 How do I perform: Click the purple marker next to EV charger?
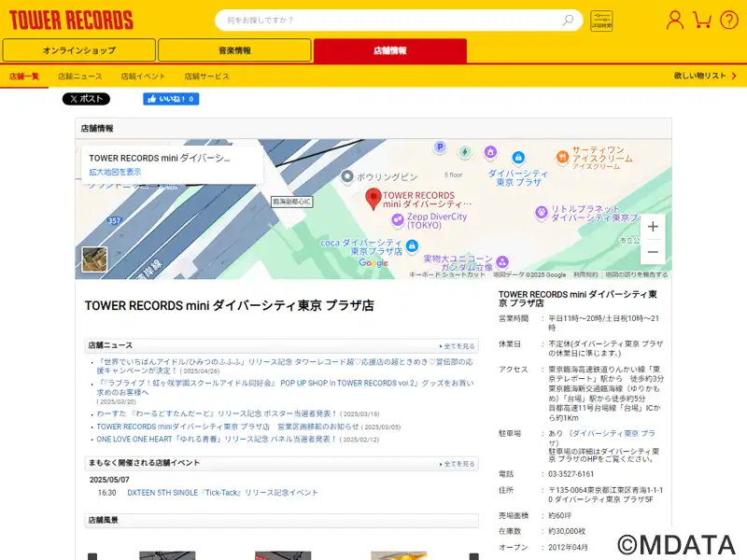tap(490, 152)
